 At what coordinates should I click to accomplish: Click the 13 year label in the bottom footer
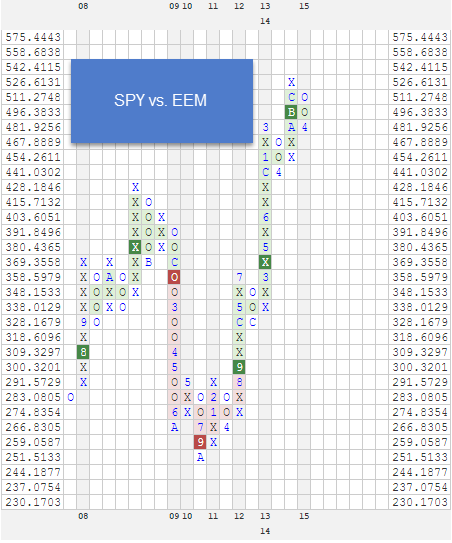265,516
